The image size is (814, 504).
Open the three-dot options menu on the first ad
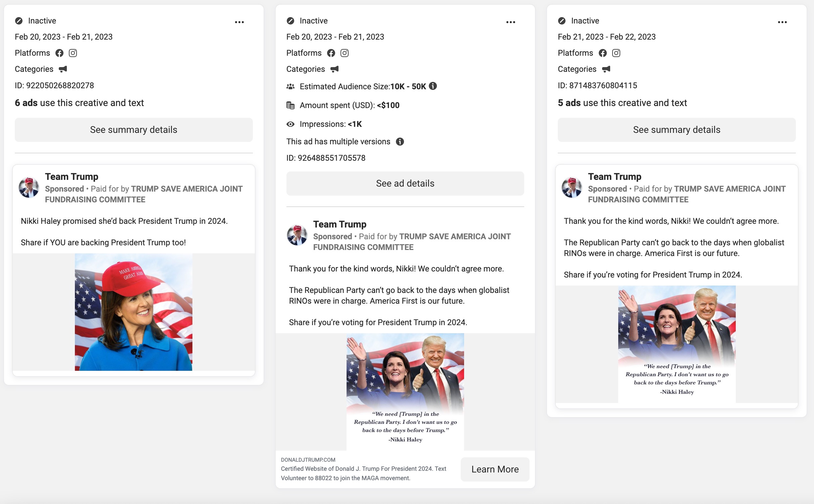coord(239,22)
